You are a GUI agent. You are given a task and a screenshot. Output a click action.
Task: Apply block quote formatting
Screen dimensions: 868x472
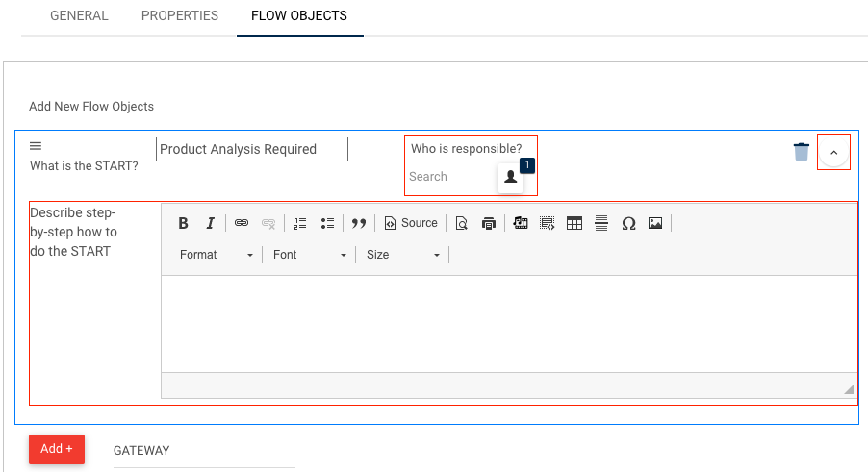(x=359, y=223)
